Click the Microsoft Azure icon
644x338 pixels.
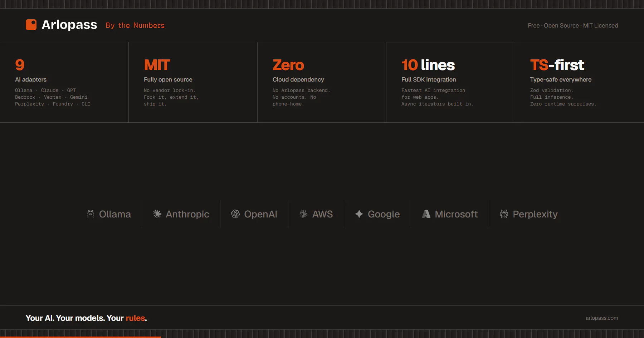[426, 214]
